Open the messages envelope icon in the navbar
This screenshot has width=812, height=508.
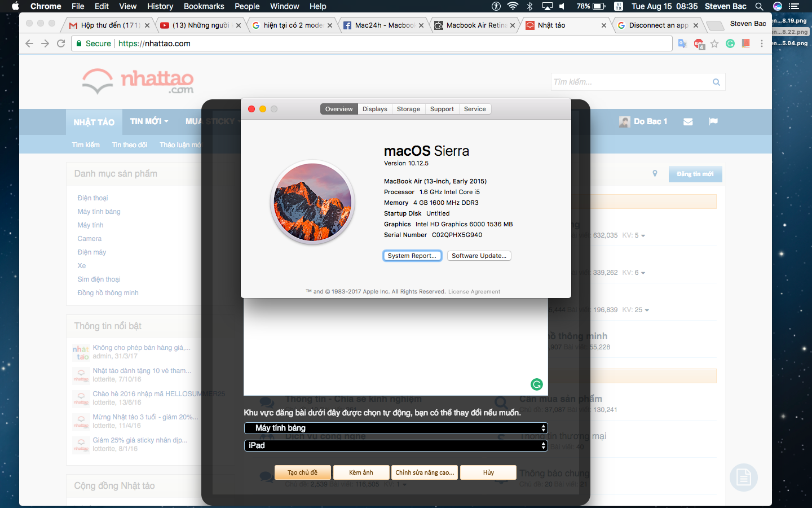coord(688,122)
